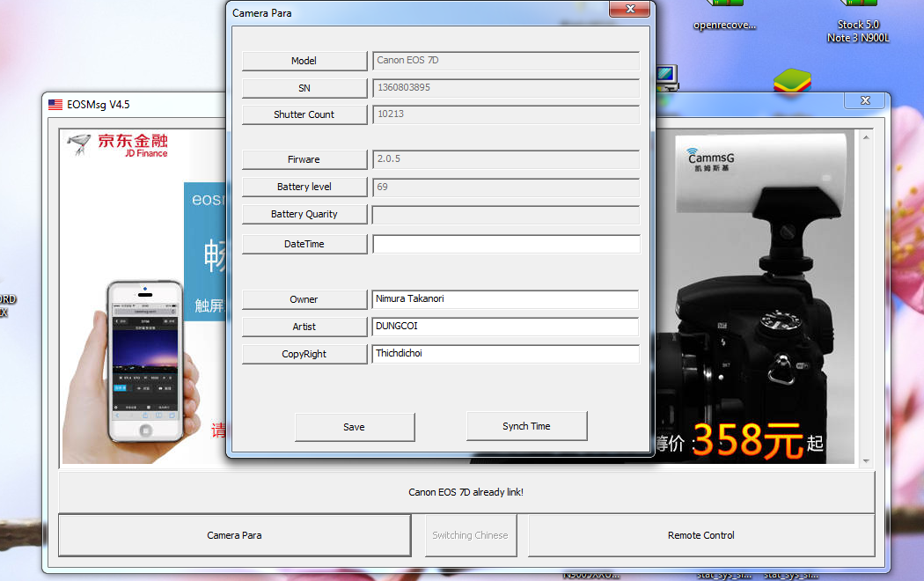Click the Battery level label button

[304, 187]
